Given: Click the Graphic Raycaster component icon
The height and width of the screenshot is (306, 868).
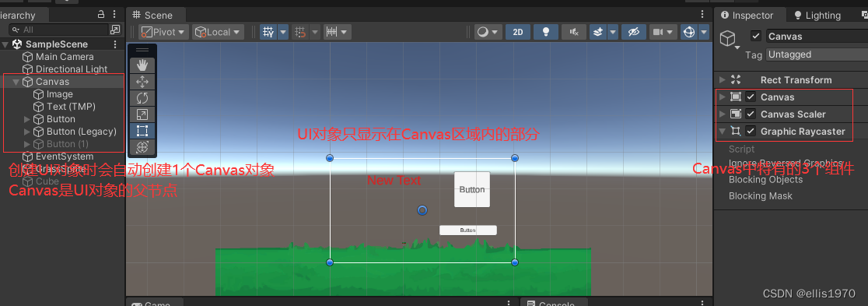Looking at the screenshot, I should click(736, 132).
